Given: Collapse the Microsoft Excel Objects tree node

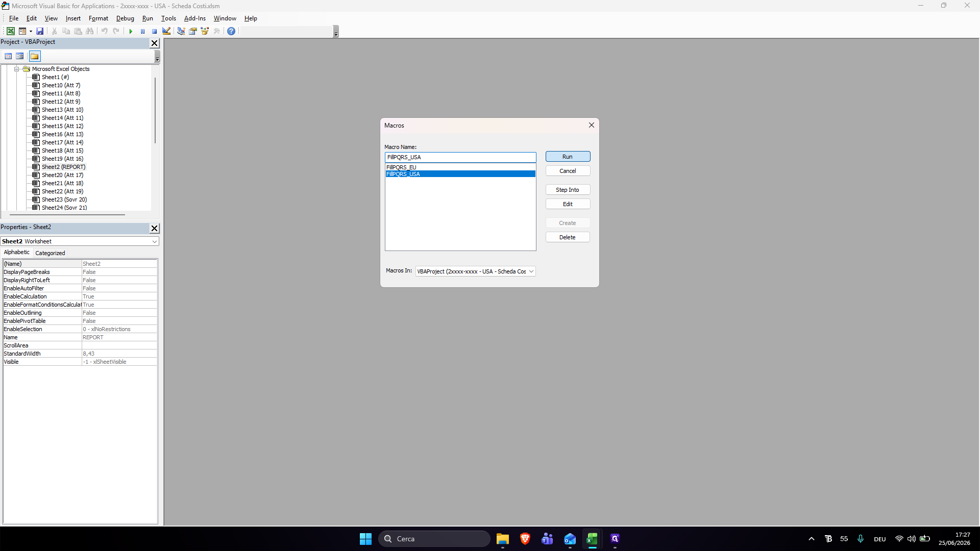Looking at the screenshot, I should 17,69.
